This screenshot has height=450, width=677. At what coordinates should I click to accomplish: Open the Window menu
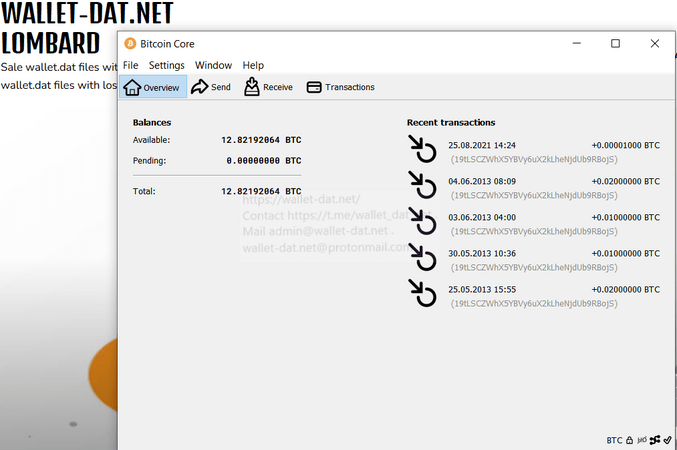coord(213,65)
